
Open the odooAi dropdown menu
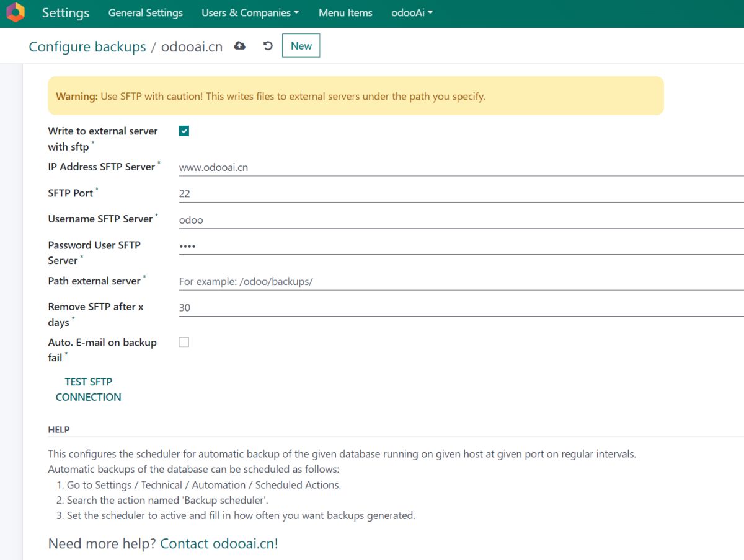412,13
